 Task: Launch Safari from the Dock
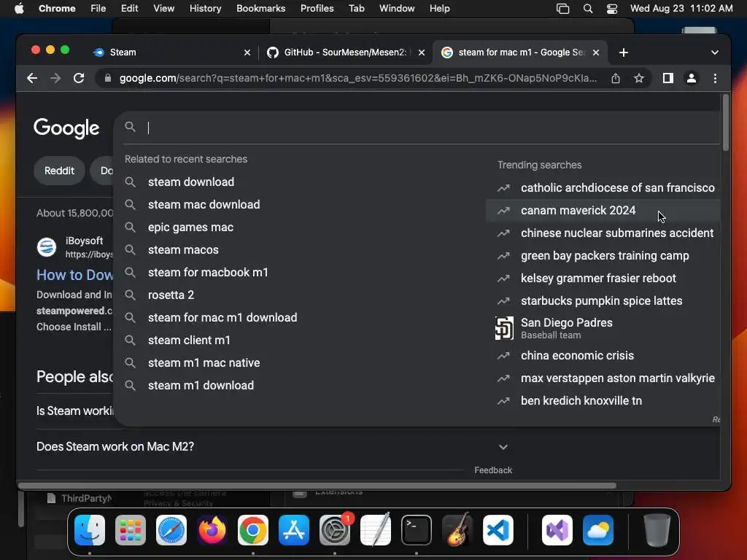[171, 530]
